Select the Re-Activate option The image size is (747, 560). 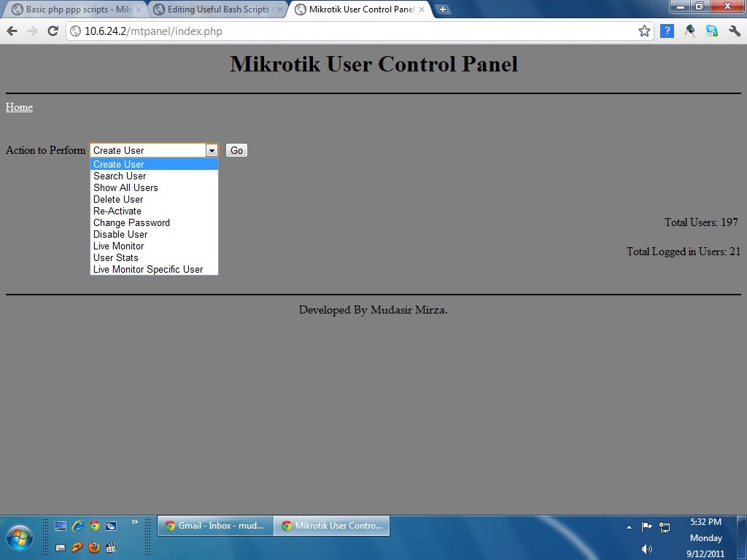[x=154, y=211]
